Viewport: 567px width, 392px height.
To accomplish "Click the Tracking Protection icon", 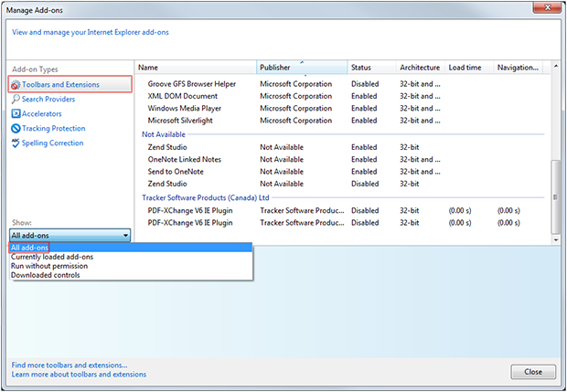I will point(16,129).
